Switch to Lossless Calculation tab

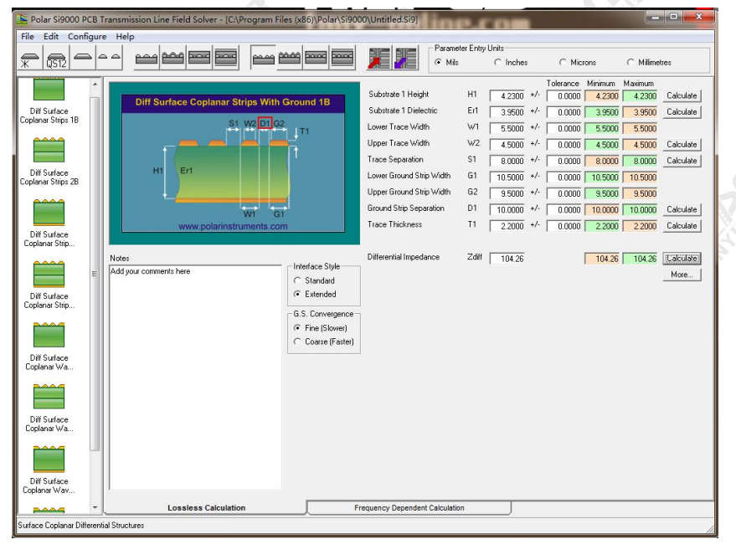point(206,508)
